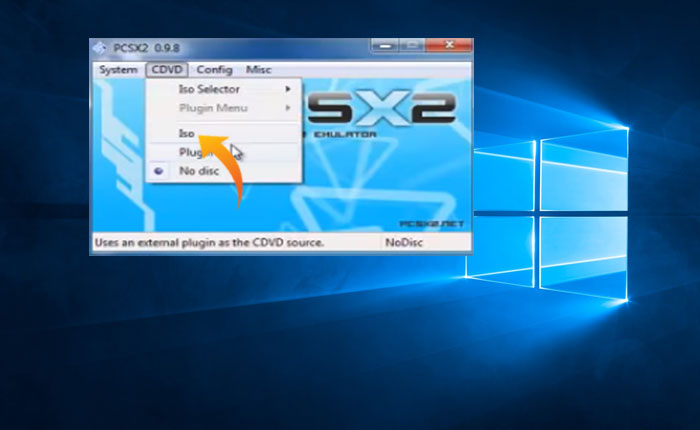Maximize the PCSX2 window

pos(412,46)
